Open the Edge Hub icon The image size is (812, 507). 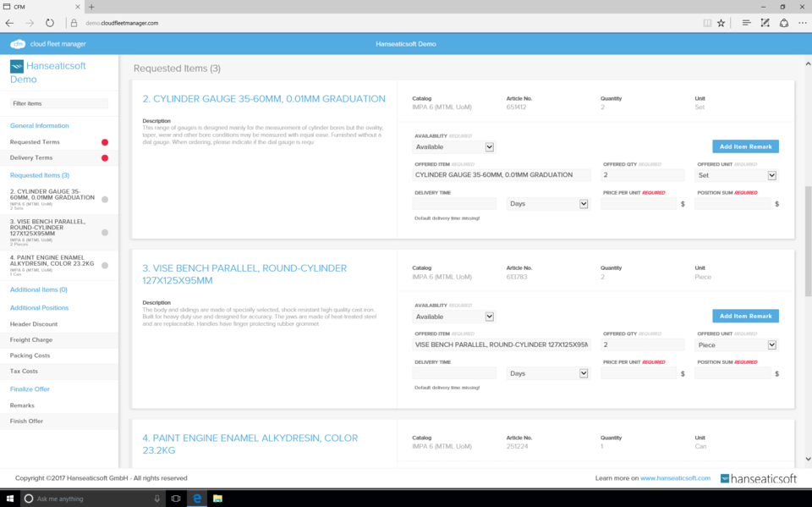746,23
